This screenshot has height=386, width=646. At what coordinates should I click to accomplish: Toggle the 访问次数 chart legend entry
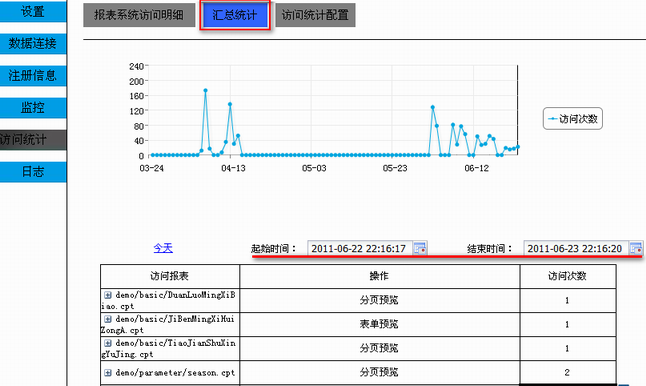tap(573, 119)
